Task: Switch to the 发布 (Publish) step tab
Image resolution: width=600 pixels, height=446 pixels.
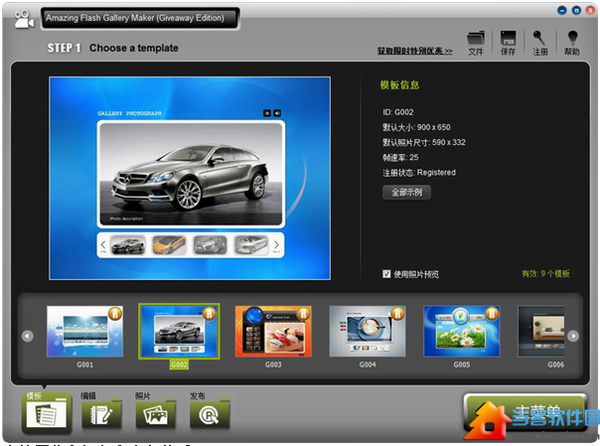Action: [210, 411]
